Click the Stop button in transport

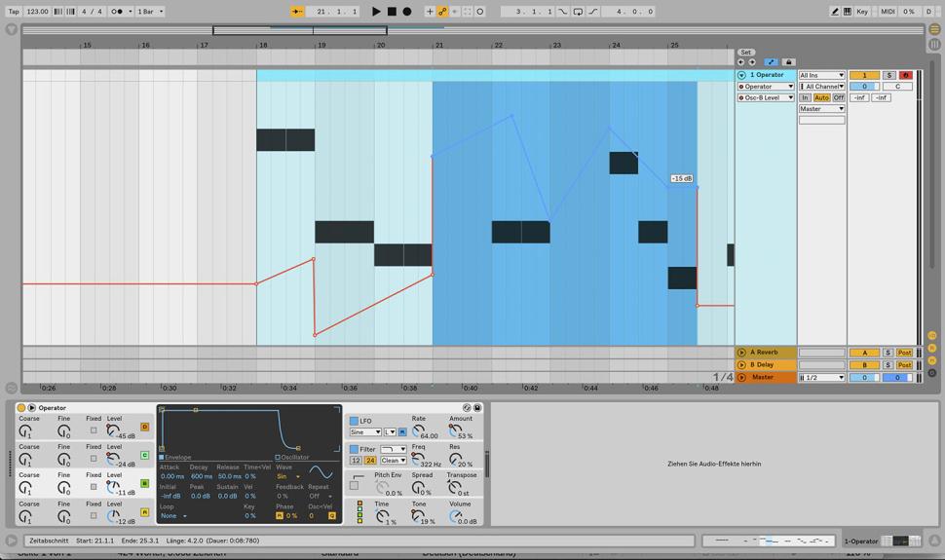pyautogui.click(x=392, y=12)
